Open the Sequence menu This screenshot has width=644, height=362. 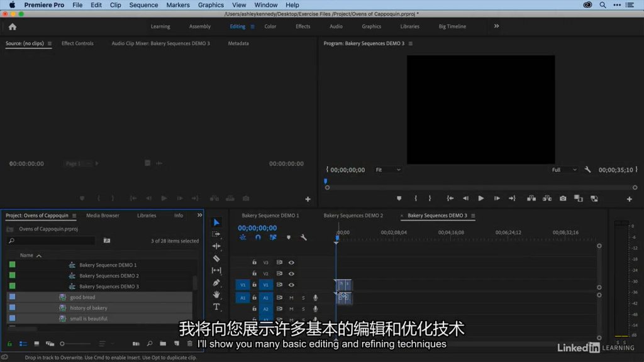pos(143,5)
